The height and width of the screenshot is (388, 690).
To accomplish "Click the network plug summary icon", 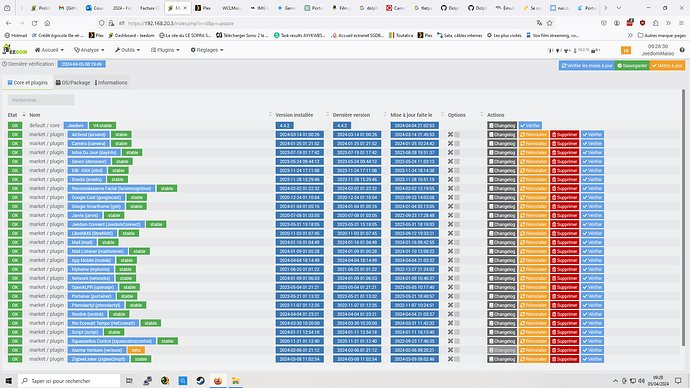I will tap(566, 51).
